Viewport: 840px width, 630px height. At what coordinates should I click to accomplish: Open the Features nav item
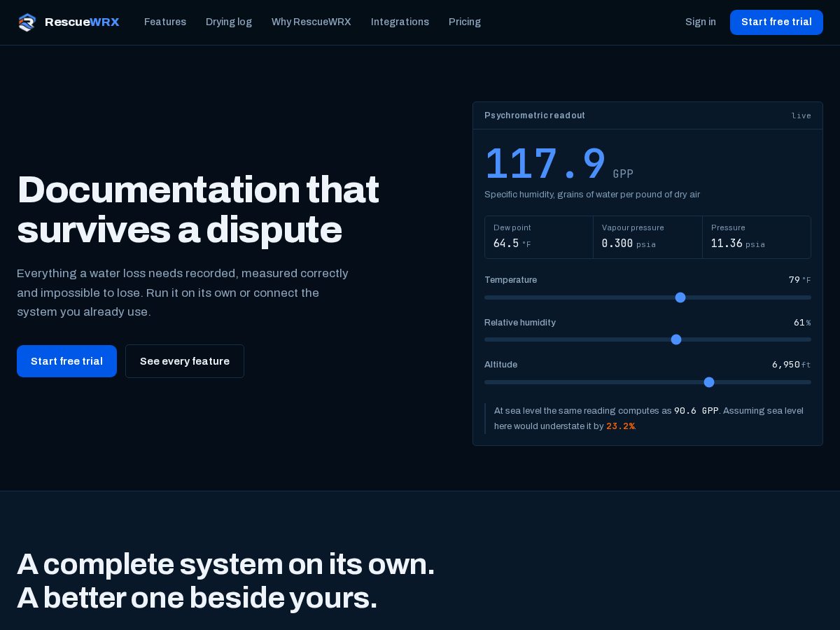tap(165, 22)
